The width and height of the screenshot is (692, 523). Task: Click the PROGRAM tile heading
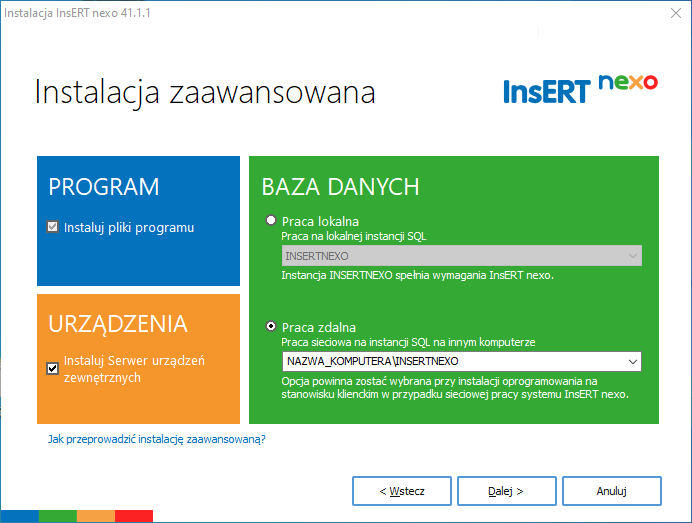click(x=104, y=187)
